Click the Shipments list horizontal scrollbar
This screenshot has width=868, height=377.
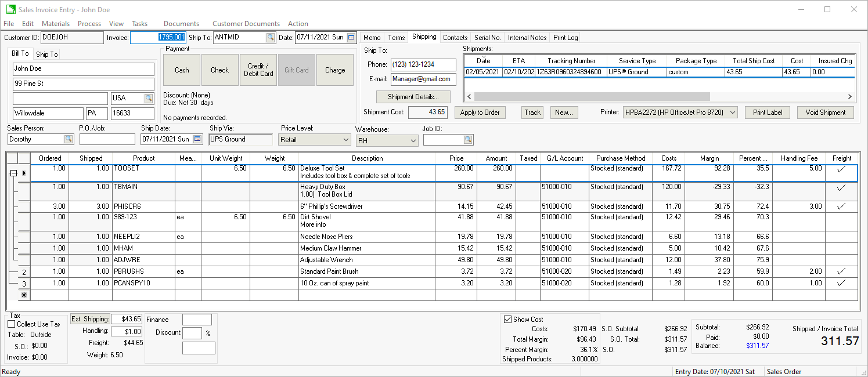[x=592, y=97]
